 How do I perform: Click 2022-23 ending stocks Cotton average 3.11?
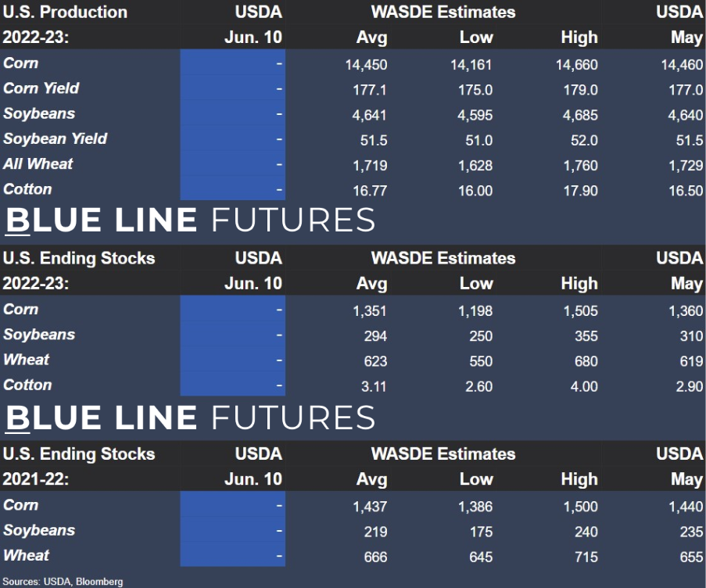(x=373, y=386)
